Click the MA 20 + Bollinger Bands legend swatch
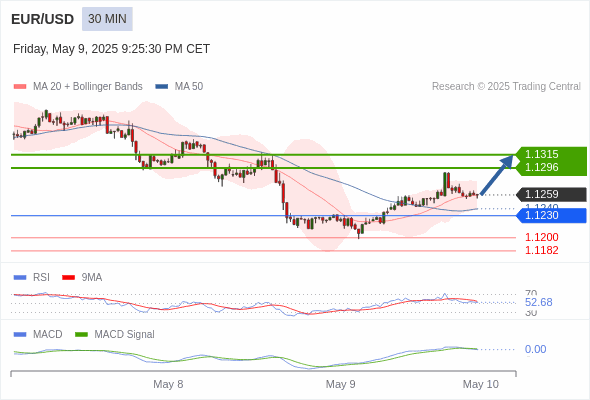 click(20, 87)
